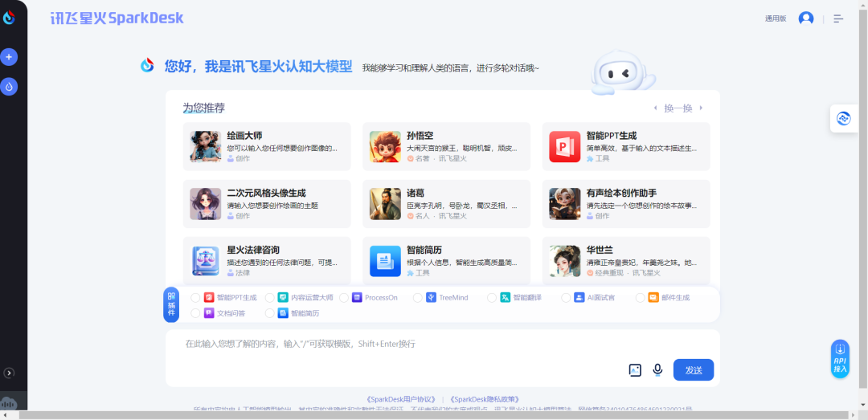Screen dimensions: 868x420
Task: Enable the 智能PPT生成 plugin radio button
Action: point(195,298)
